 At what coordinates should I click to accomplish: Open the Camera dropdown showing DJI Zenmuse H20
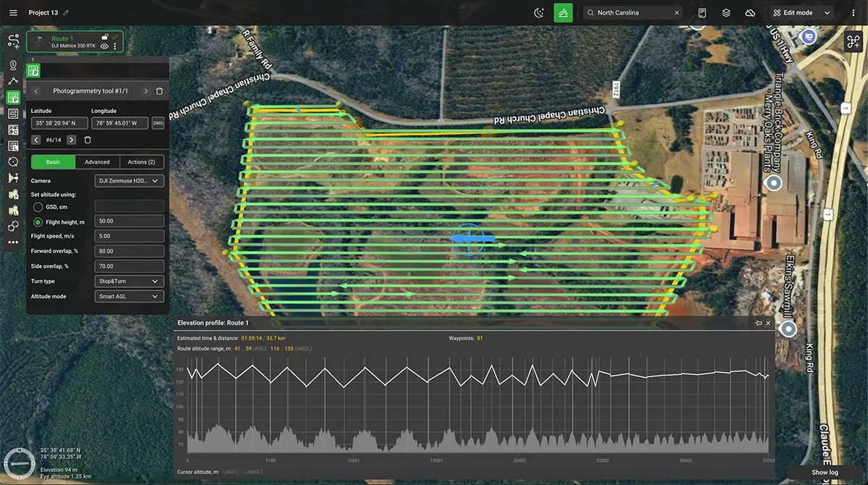(129, 180)
